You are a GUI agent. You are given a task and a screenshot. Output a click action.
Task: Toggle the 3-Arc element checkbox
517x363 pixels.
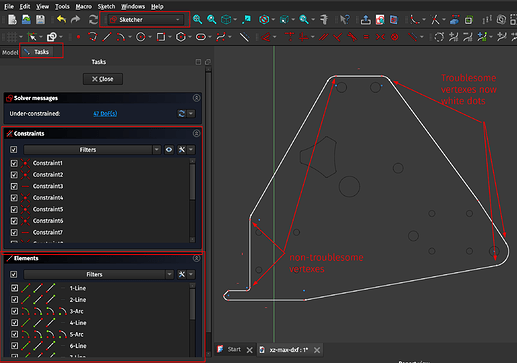point(14,311)
